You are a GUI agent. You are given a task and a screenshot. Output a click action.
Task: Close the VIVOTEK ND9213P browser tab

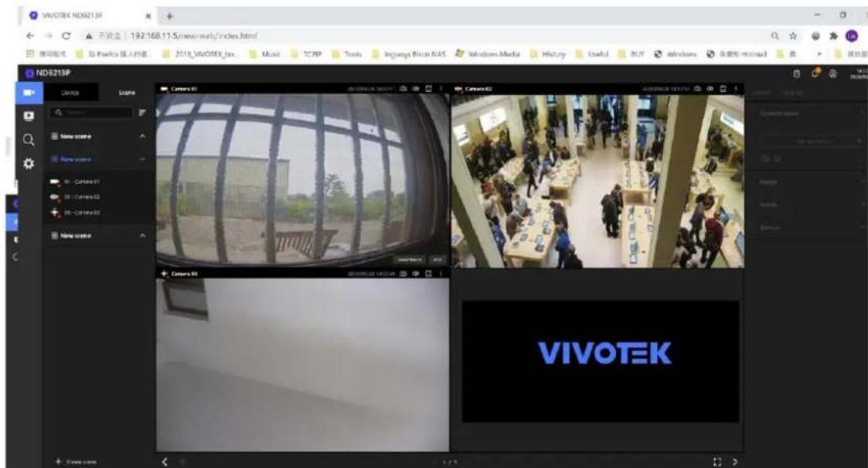pyautogui.click(x=148, y=16)
